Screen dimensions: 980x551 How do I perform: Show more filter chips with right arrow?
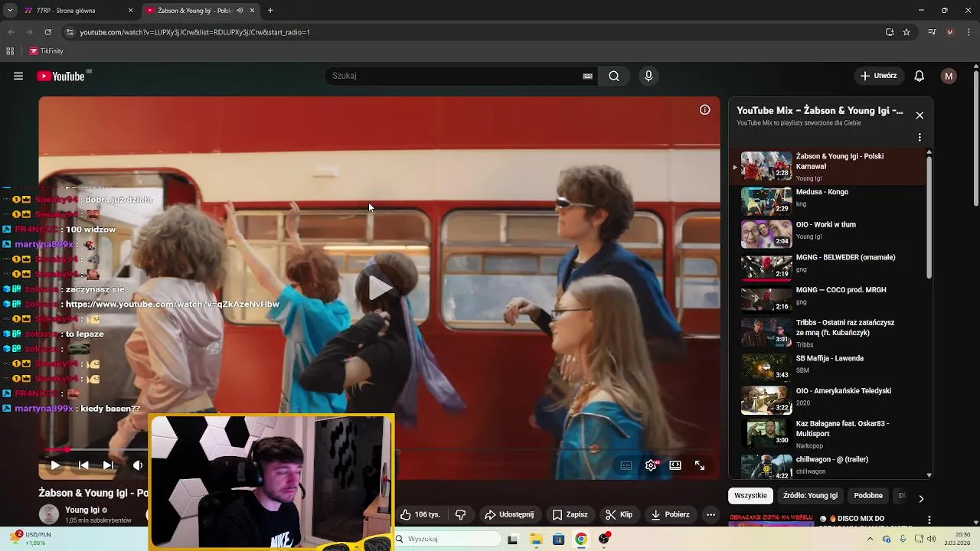(921, 498)
